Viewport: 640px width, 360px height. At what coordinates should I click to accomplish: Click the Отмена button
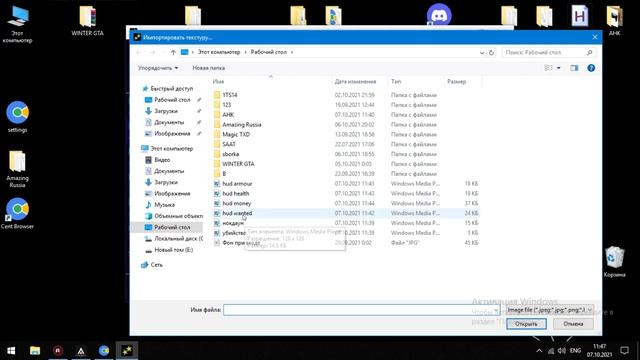coord(573,324)
